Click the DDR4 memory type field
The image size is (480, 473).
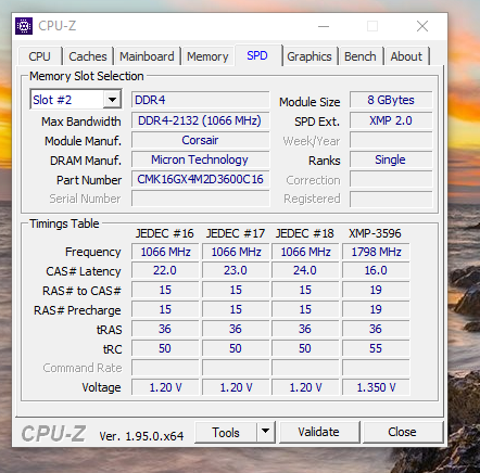coord(200,100)
